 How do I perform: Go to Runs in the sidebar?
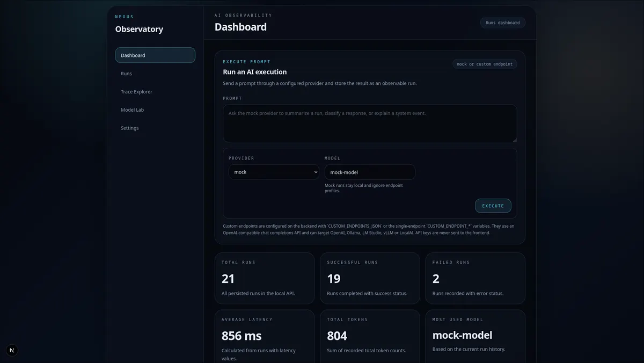tap(155, 74)
